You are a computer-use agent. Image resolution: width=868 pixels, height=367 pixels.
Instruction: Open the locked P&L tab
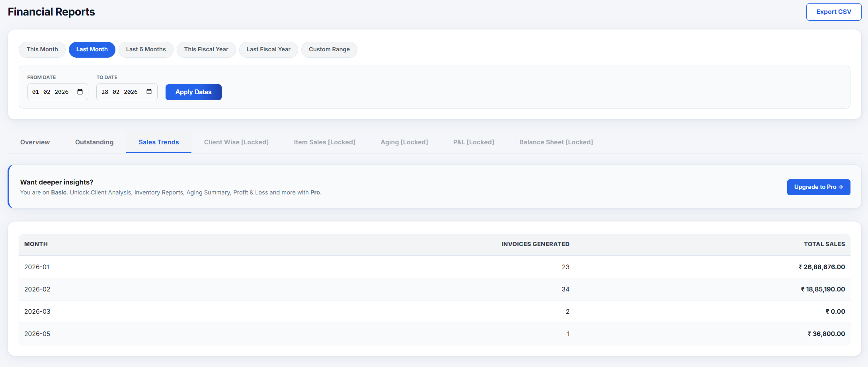[x=474, y=142]
